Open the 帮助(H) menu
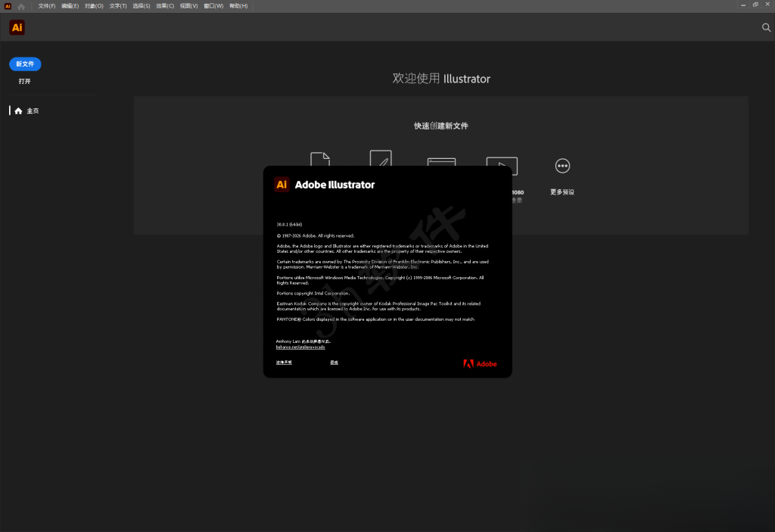775x532 pixels. pyautogui.click(x=238, y=6)
